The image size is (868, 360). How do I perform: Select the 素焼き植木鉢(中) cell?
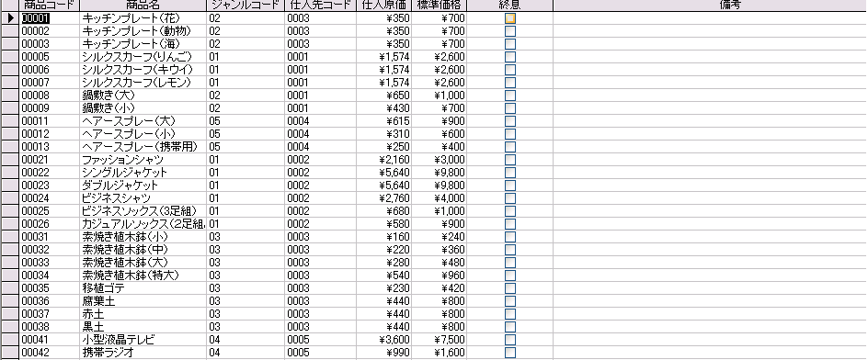(143, 250)
